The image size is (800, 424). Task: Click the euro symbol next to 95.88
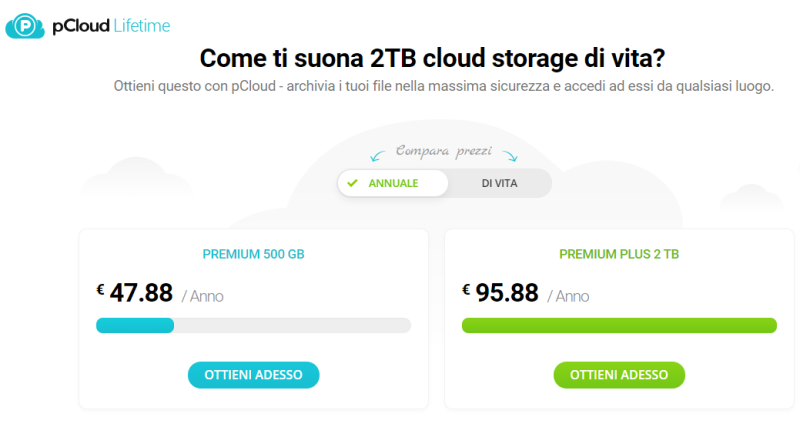click(x=466, y=289)
